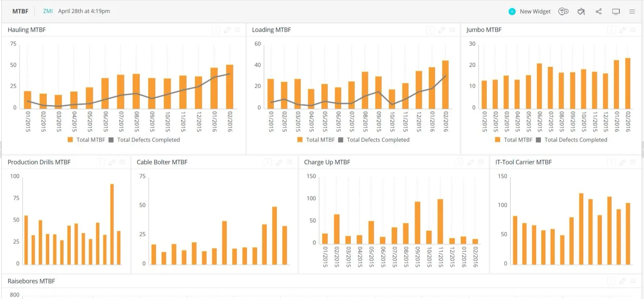Toggle Total Defects Completed in Jumbo chart

[572, 140]
